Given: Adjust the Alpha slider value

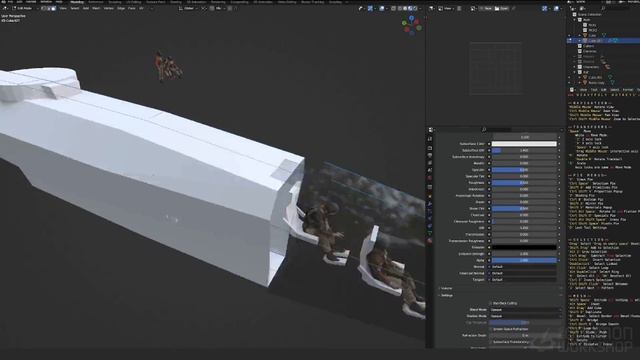Looking at the screenshot, I should coord(524,260).
